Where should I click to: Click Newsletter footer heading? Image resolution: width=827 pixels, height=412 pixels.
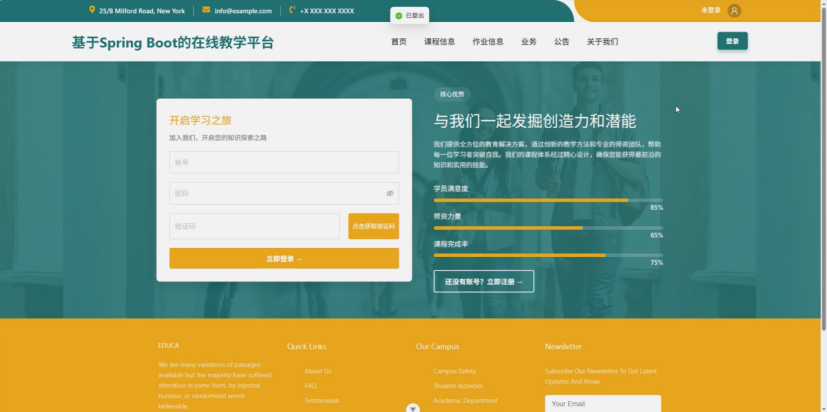[x=563, y=347]
